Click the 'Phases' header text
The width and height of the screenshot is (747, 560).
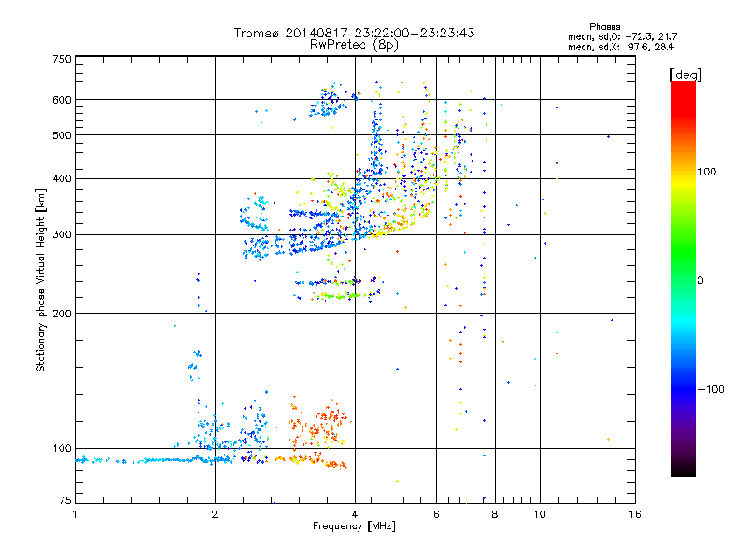click(604, 27)
